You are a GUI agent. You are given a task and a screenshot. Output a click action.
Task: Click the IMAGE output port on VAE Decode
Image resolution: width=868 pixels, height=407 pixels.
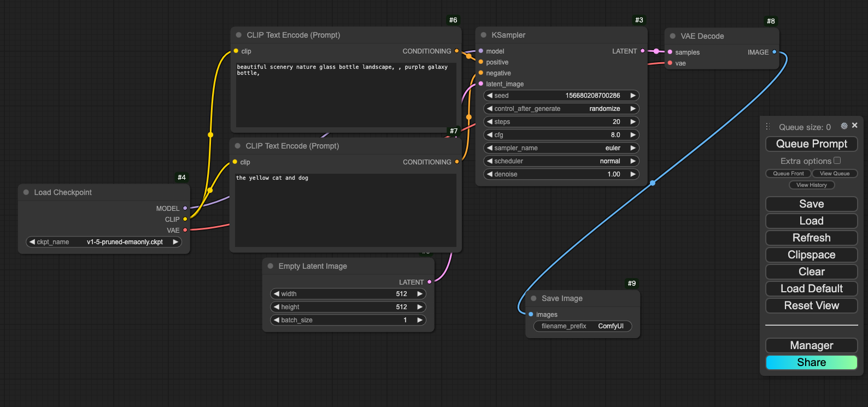774,52
